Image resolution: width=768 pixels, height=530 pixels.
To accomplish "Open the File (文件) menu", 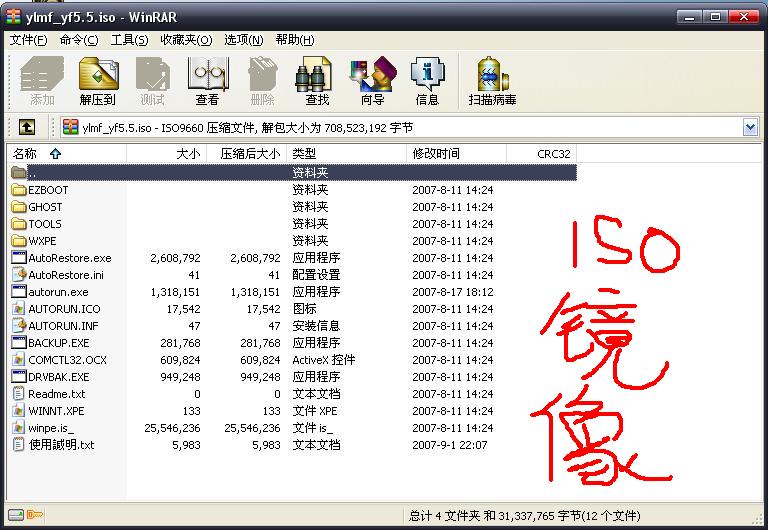I will [x=28, y=40].
